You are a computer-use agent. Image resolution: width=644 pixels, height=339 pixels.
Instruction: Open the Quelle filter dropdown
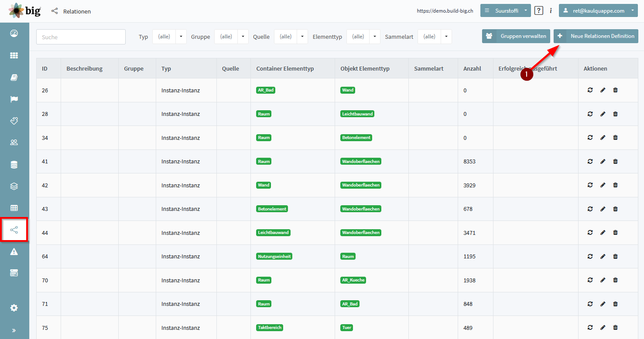point(291,37)
